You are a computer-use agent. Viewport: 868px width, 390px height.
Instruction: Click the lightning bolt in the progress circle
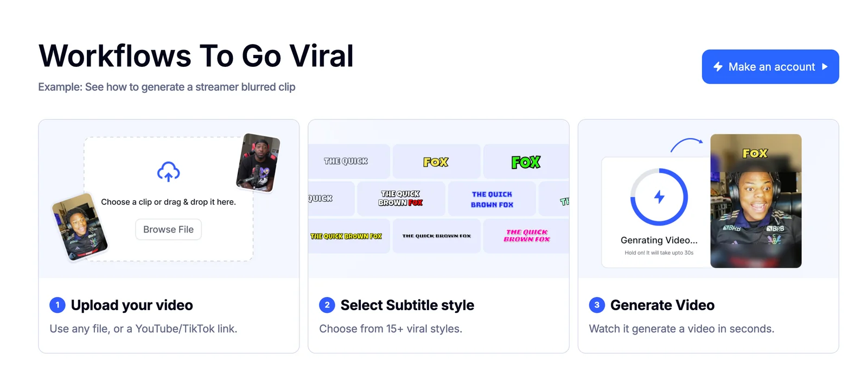(659, 197)
